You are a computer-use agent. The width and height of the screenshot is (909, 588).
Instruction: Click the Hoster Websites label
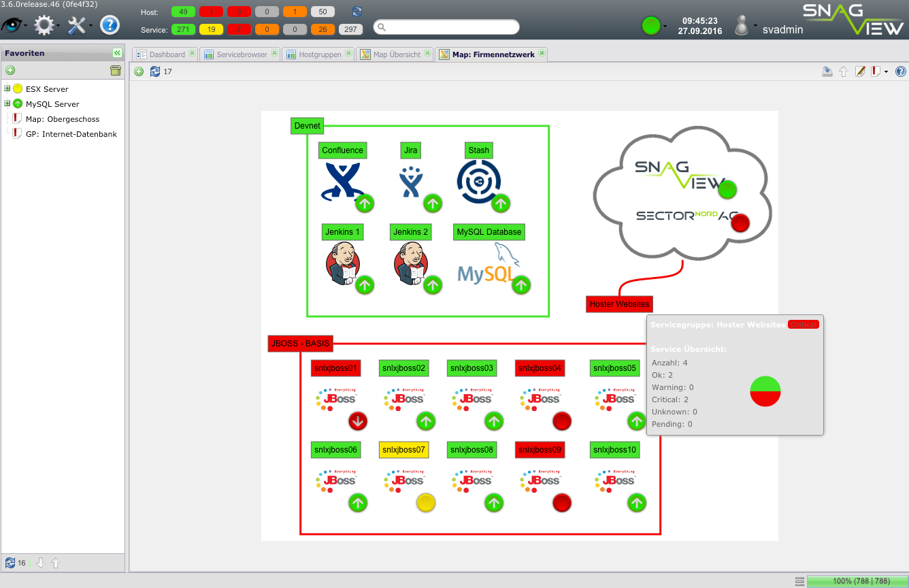[619, 304]
